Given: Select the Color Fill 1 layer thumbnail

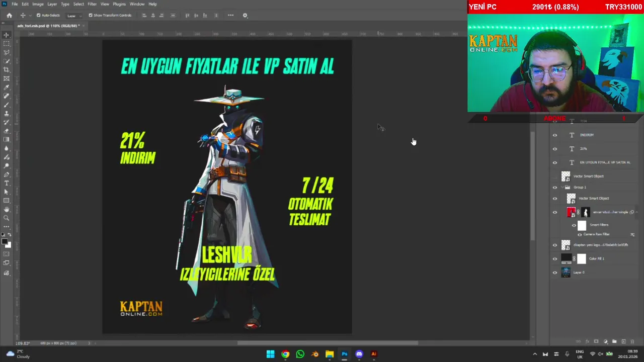Looking at the screenshot, I should click(x=567, y=258).
